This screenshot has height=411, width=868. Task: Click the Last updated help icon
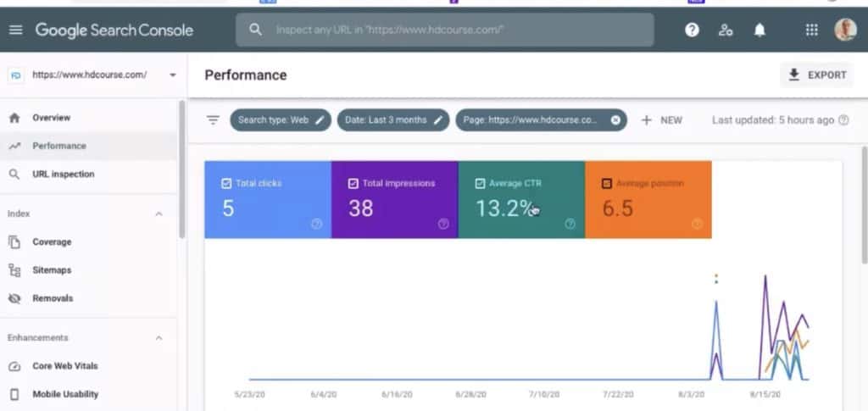[x=843, y=120]
